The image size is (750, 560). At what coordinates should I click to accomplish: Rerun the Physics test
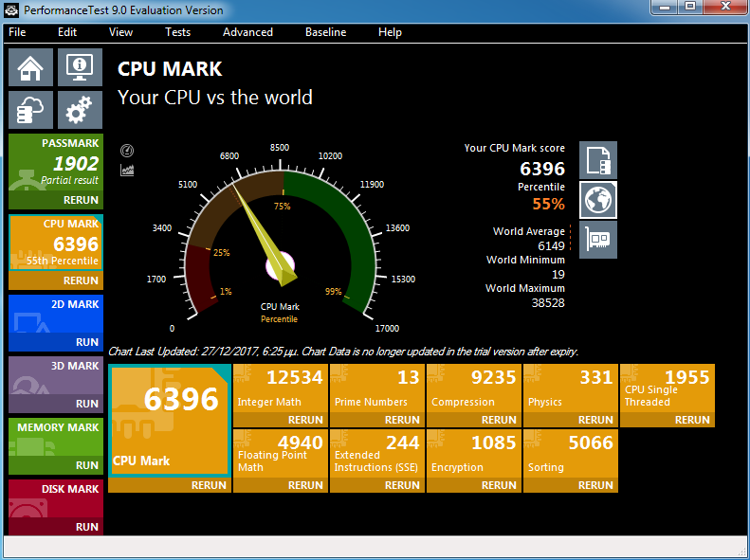(x=571, y=420)
